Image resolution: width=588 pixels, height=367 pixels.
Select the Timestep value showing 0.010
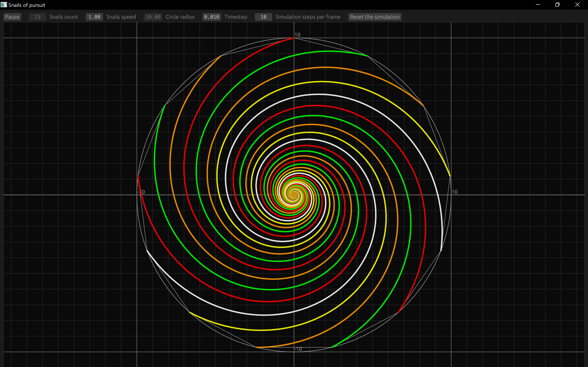click(211, 17)
